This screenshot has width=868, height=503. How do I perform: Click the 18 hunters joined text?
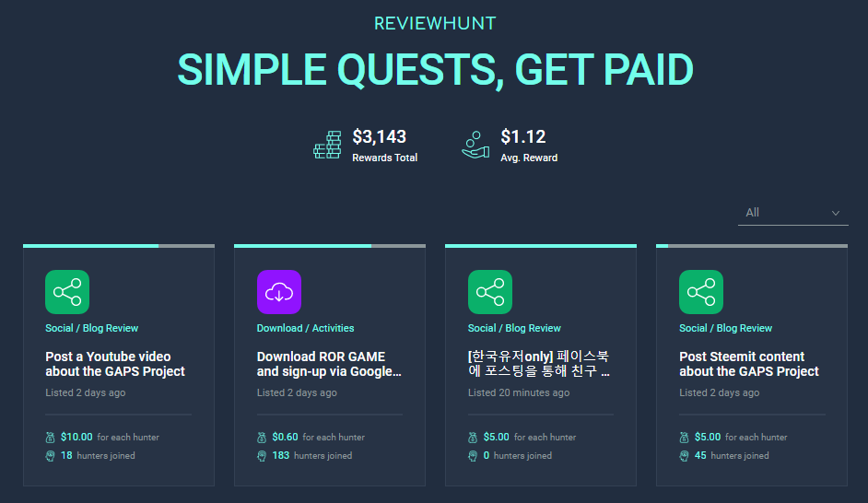tap(98, 456)
